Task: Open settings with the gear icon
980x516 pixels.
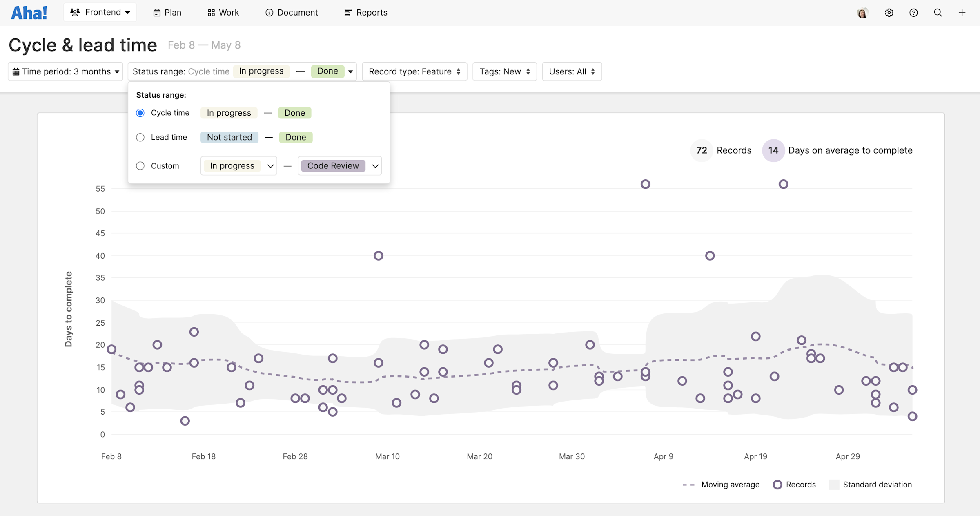Action: point(889,13)
